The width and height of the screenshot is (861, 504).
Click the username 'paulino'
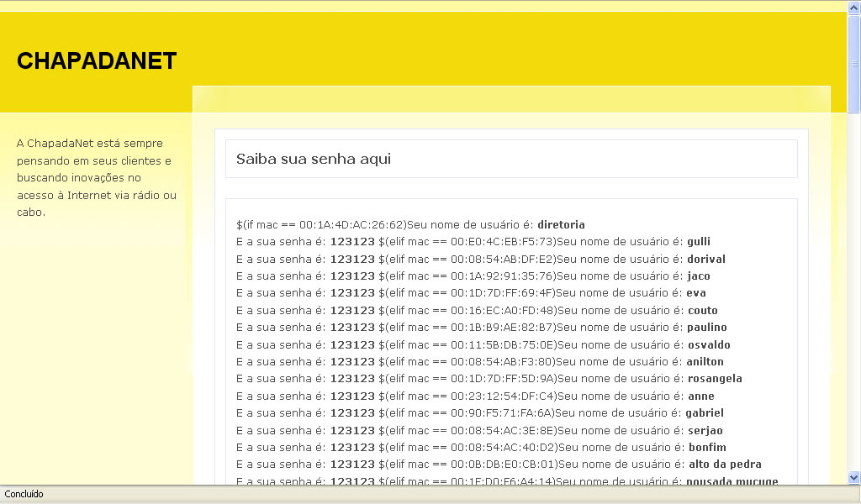(706, 328)
